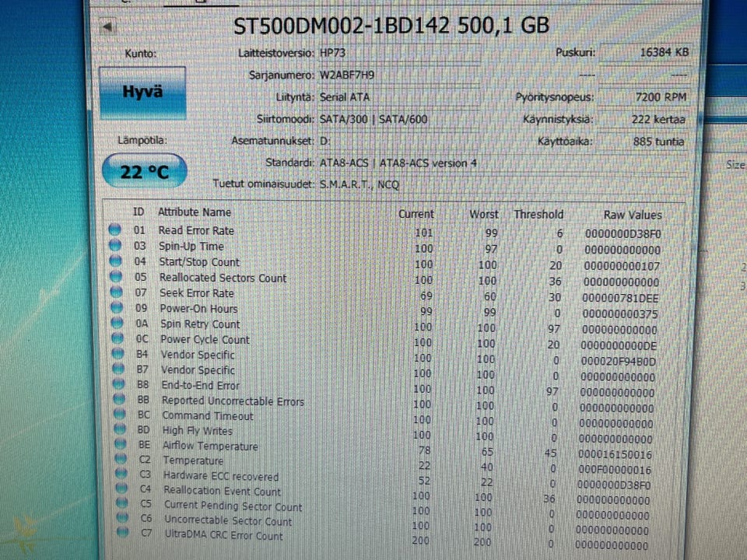Click the Spin Retry Count status circle

pos(117,323)
